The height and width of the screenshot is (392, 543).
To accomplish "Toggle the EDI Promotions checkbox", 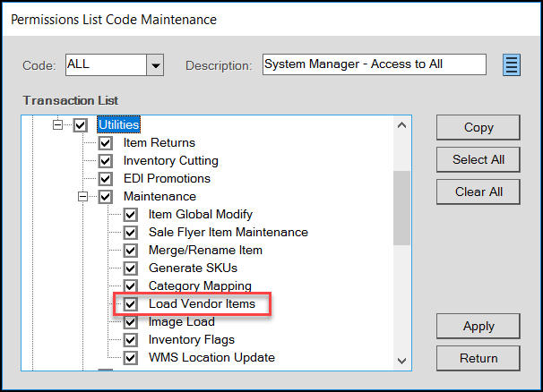I will point(105,179).
